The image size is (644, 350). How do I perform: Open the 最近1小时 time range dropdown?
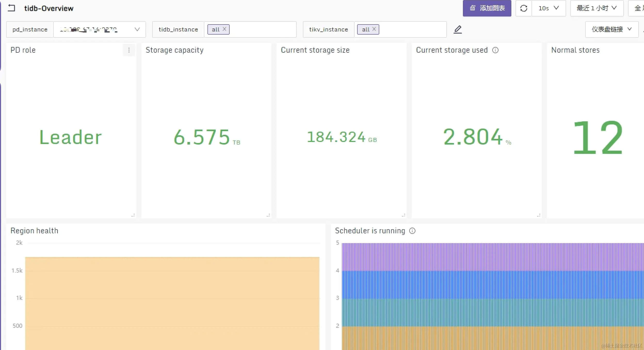point(597,8)
